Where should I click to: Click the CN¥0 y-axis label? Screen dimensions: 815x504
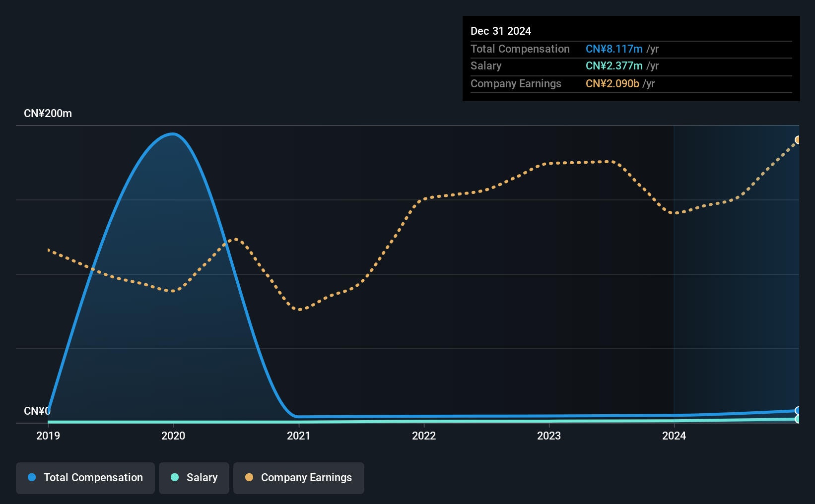(37, 411)
